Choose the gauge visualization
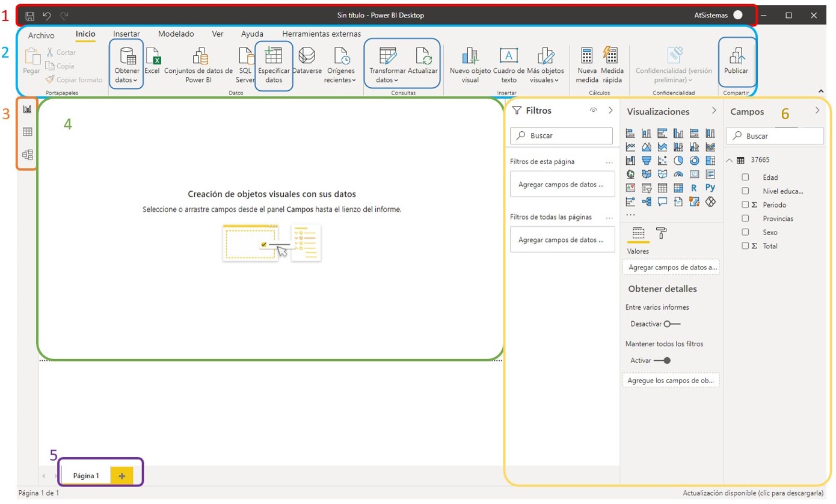Screen dimensions: 836x504 [x=678, y=174]
